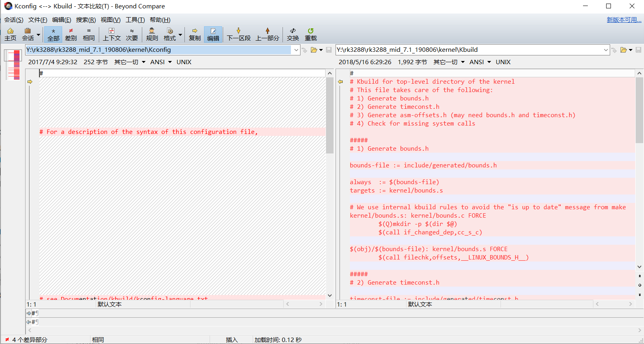Expand the right open-file dropdown arrow
Screen dimensions: 644x344
630,50
